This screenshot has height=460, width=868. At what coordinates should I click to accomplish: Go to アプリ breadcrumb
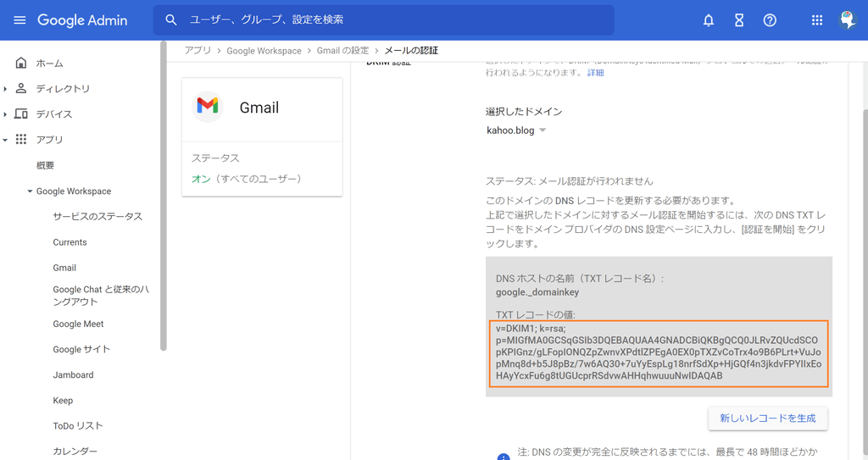point(198,50)
